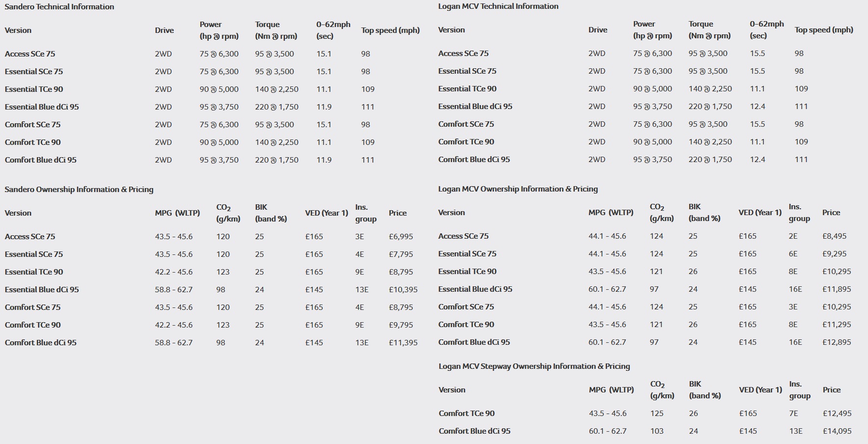Select the £8,495 Logan MCV Access price

coord(834,236)
